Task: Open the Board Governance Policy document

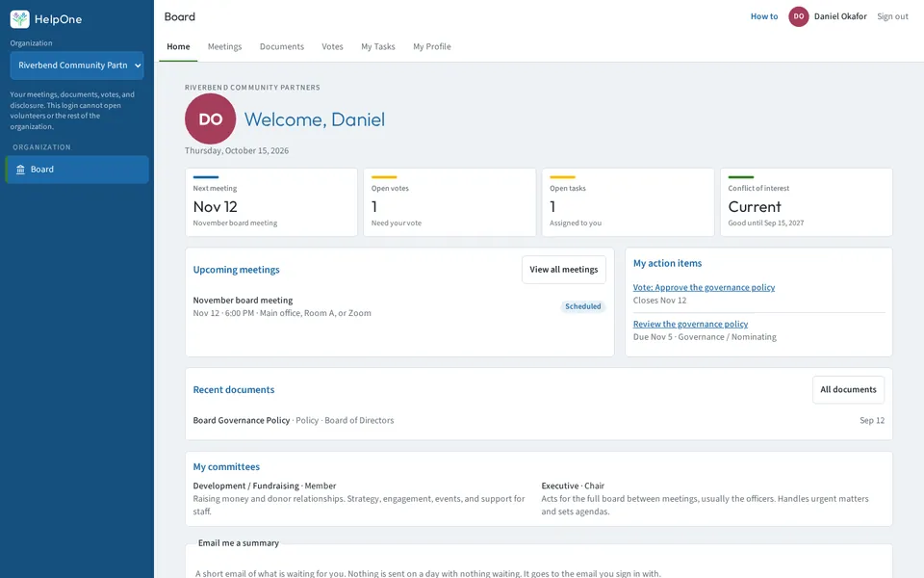Action: pyautogui.click(x=241, y=421)
